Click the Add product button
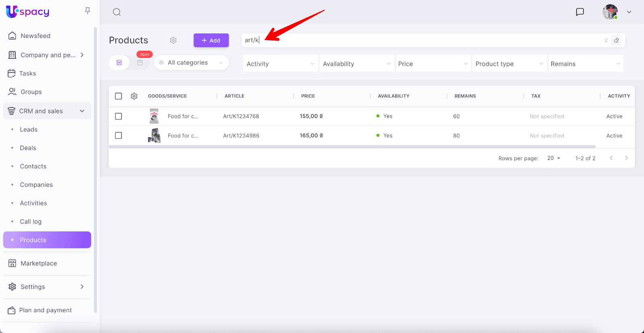 (211, 40)
